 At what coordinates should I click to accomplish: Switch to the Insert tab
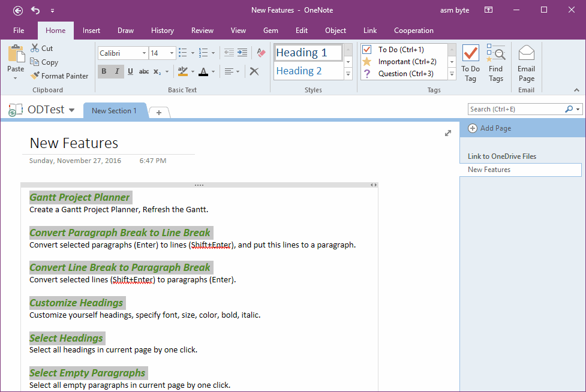click(x=91, y=31)
